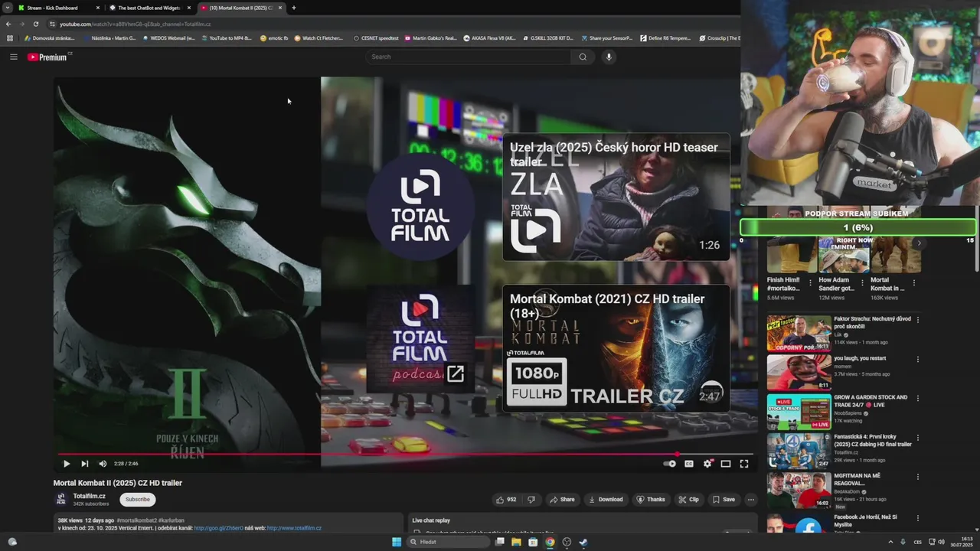Screen dimensions: 980x551
Task: Click the browser address bar URL
Action: point(135,24)
